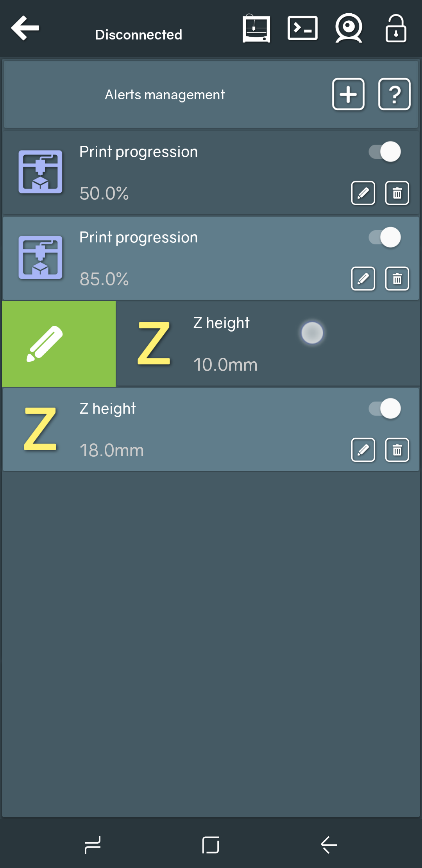The height and width of the screenshot is (868, 422).
Task: Tap the green swipe edit pencil action
Action: [x=59, y=344]
